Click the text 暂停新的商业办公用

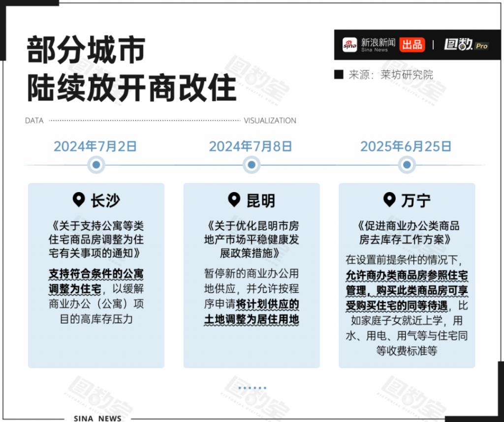coord(252,273)
